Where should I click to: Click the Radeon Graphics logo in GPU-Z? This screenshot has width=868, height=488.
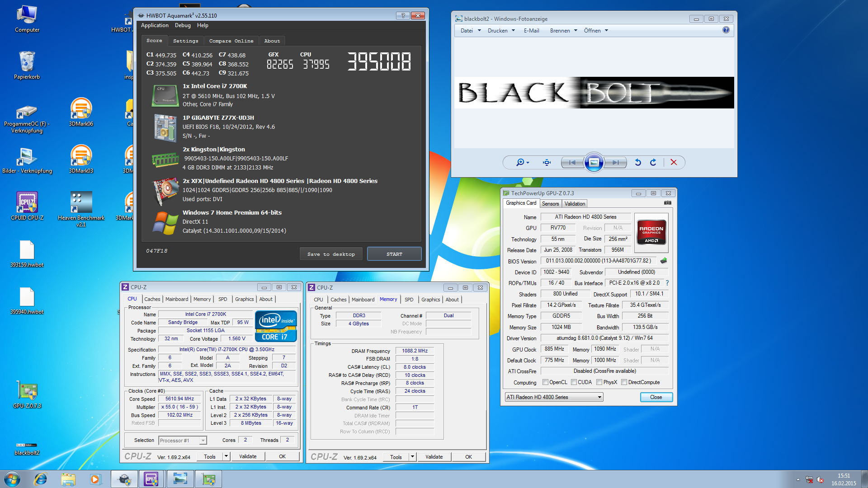[x=651, y=232]
